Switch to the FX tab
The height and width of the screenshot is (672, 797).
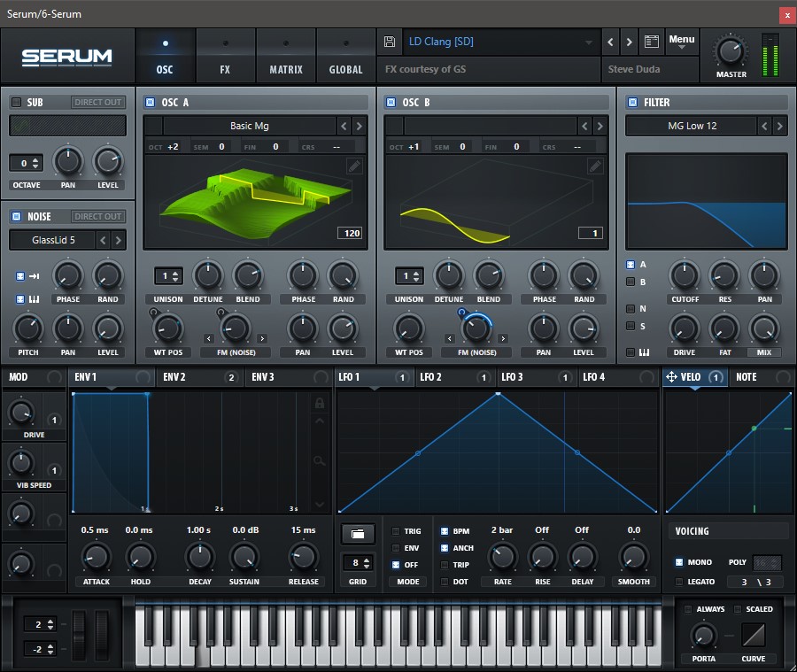pyautogui.click(x=225, y=56)
